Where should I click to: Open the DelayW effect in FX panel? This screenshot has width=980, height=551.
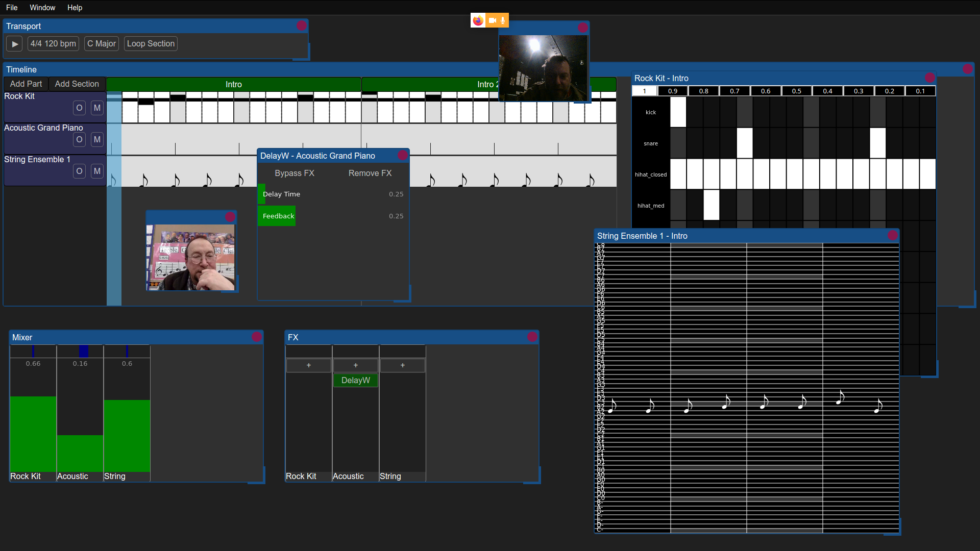[x=356, y=381]
